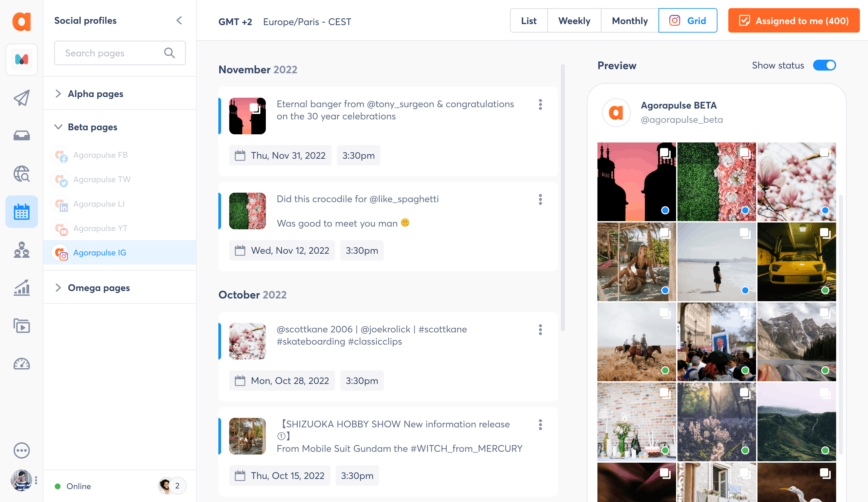Switch to the Monthly view tab

pos(630,21)
